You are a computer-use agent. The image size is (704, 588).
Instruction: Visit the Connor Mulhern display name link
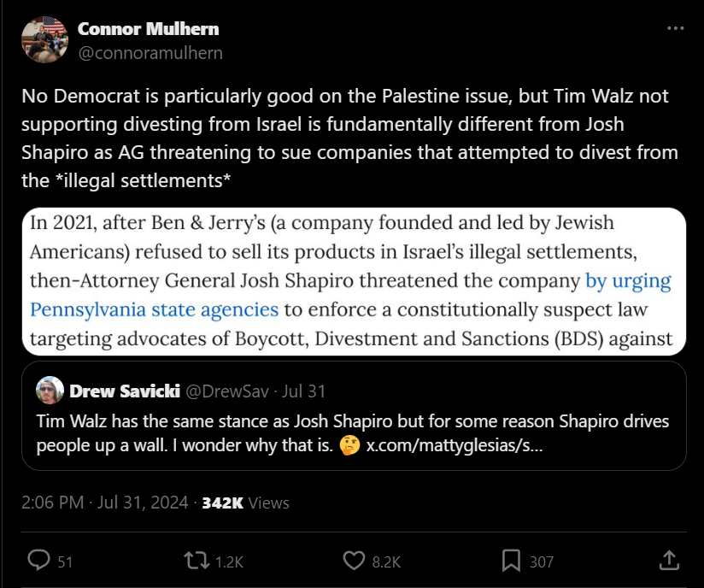tap(148, 29)
